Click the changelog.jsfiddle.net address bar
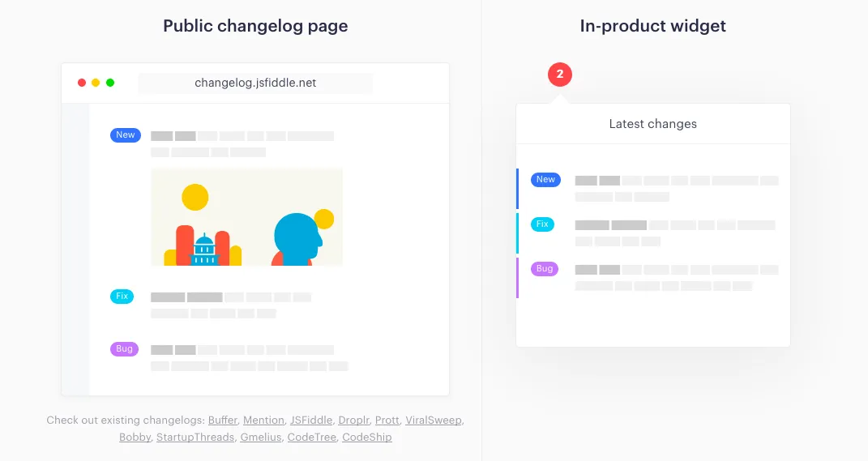The height and width of the screenshot is (461, 868). (255, 83)
